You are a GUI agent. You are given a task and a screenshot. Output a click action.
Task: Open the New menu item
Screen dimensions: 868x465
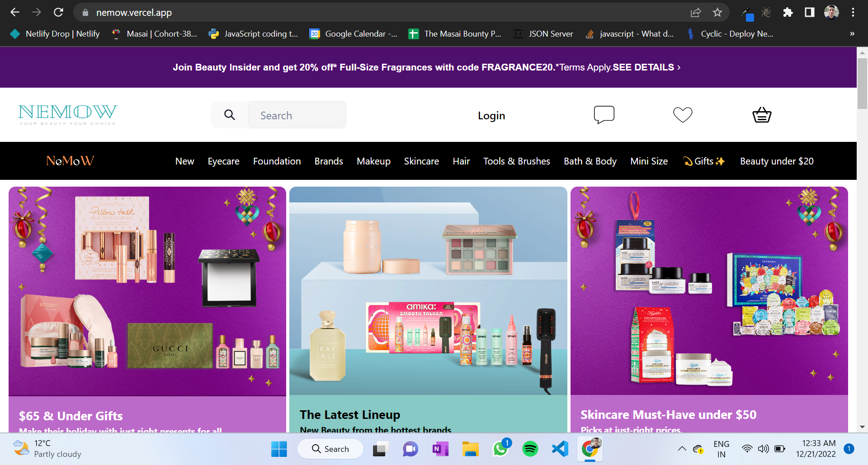[x=184, y=161]
